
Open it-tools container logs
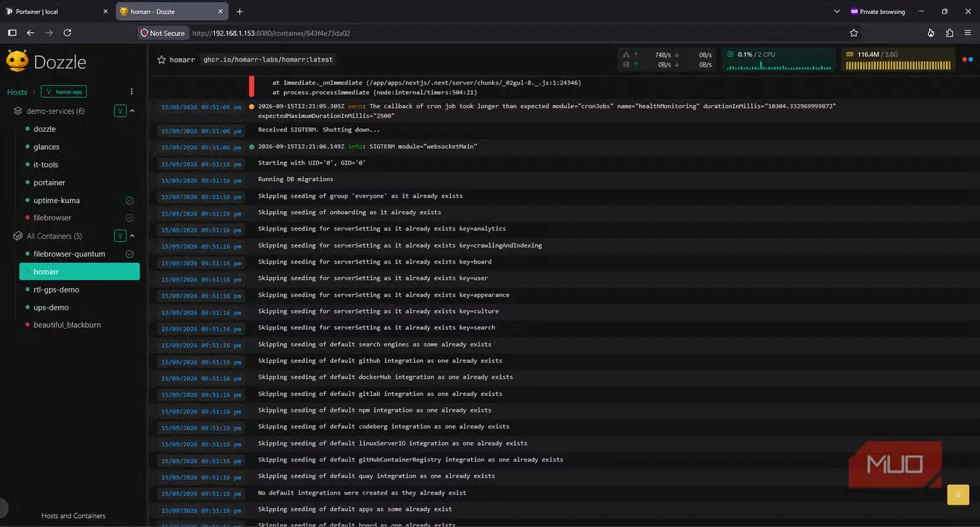click(46, 165)
